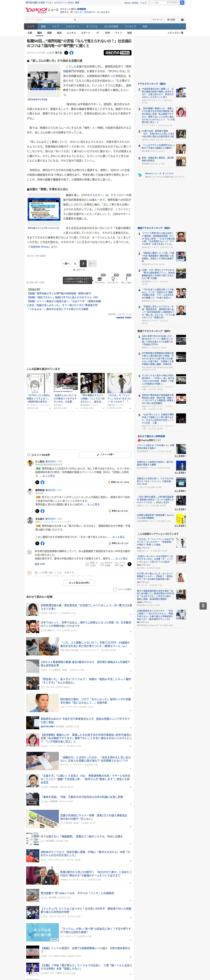The width and height of the screenshot is (210, 980).
Task: Share the article on X from the header
Action: [x=66, y=53]
